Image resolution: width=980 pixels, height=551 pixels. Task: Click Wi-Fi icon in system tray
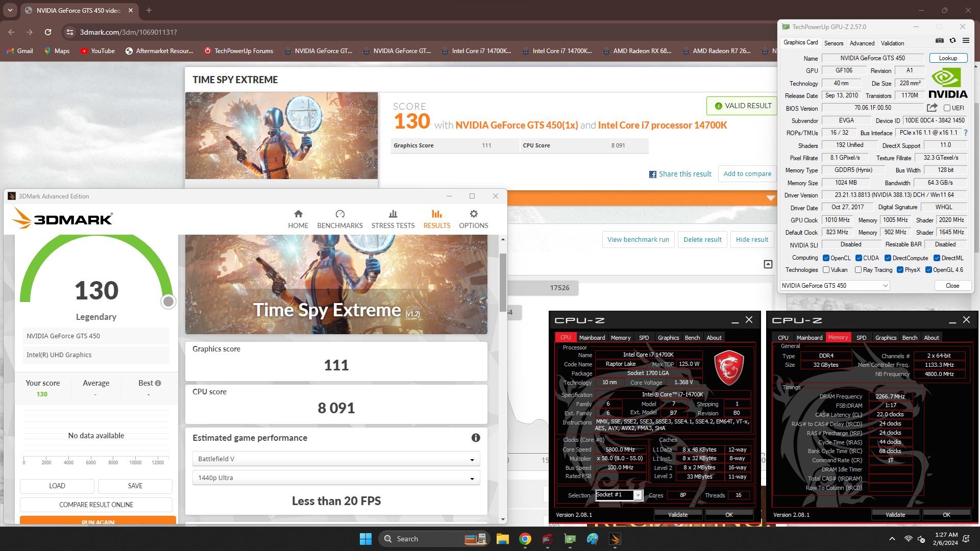(x=909, y=539)
